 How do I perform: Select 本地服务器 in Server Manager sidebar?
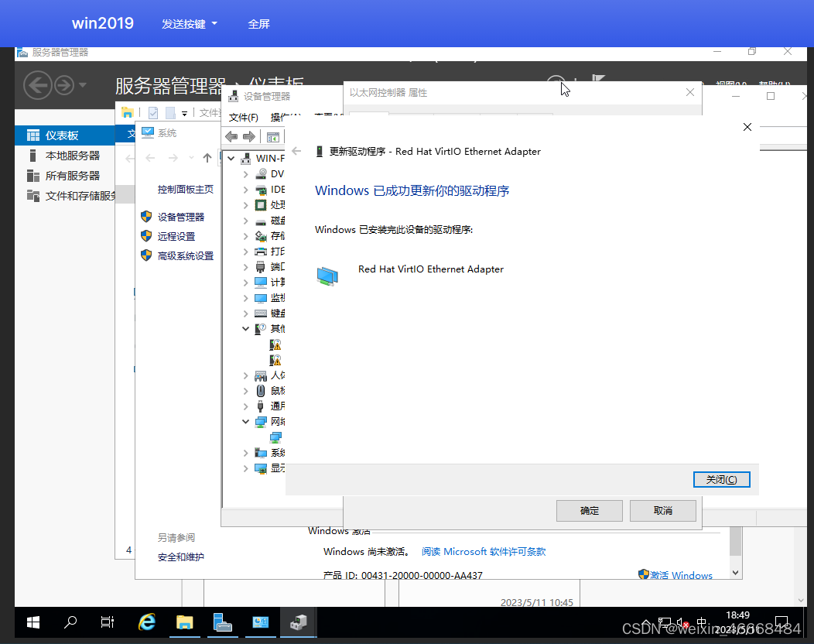point(64,156)
